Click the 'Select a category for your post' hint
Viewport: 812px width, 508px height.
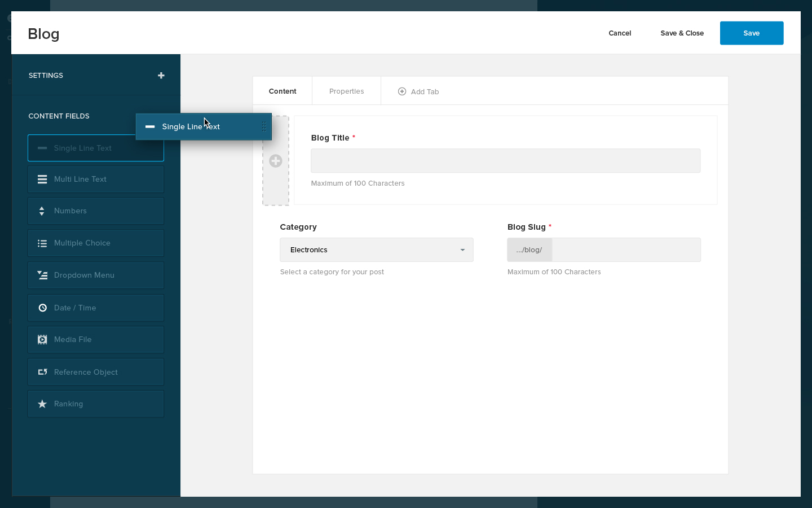pos(332,272)
